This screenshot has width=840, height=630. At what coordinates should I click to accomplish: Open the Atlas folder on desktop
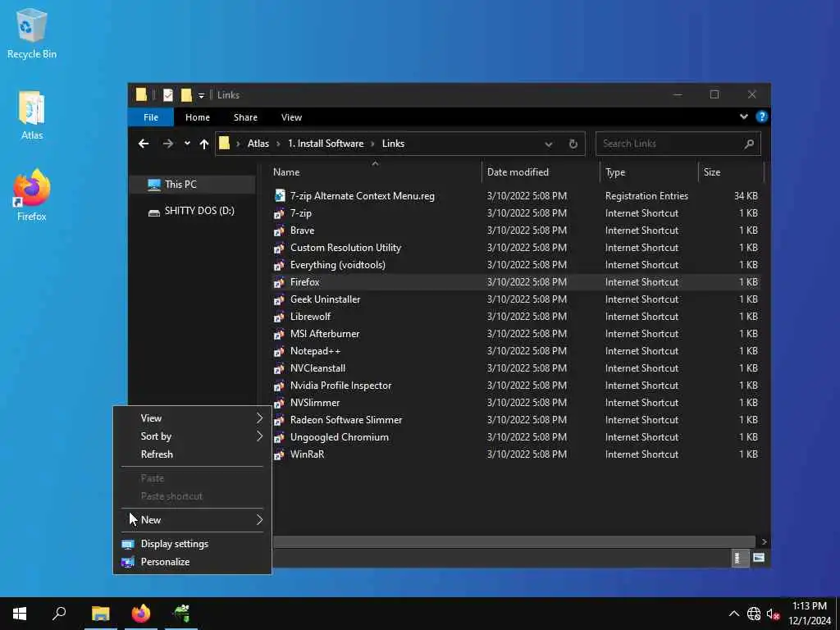(x=32, y=115)
